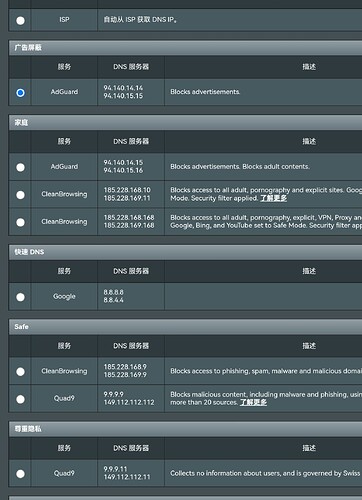Click DNS address 185.228.168.168 cell
The width and height of the screenshot is (362, 500).
pos(131,222)
